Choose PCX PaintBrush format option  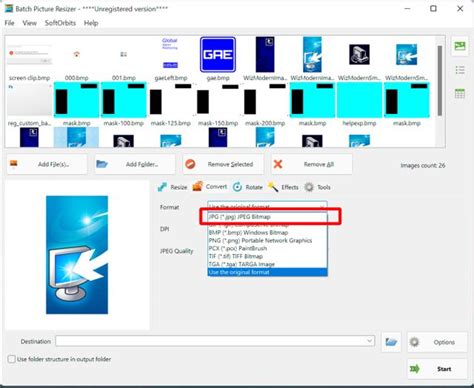pos(267,248)
